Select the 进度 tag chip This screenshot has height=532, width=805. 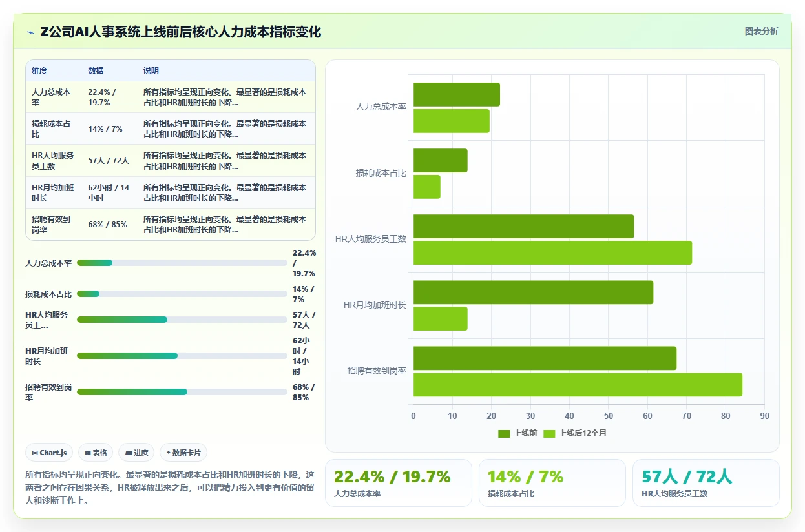pos(136,453)
